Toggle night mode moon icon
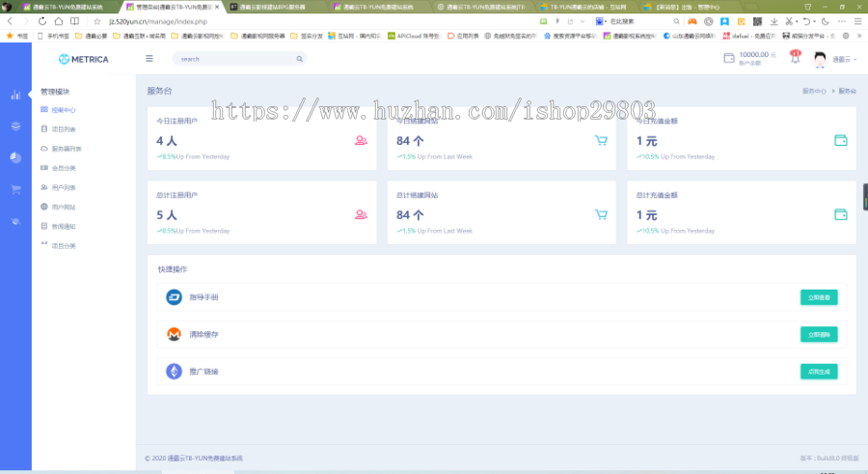The image size is (868, 474). pyautogui.click(x=826, y=21)
